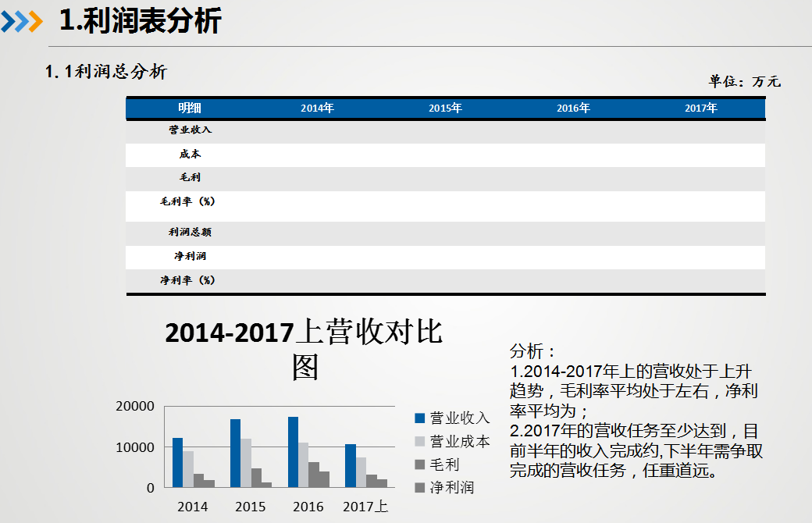Click the 2017年 column header

click(x=702, y=109)
